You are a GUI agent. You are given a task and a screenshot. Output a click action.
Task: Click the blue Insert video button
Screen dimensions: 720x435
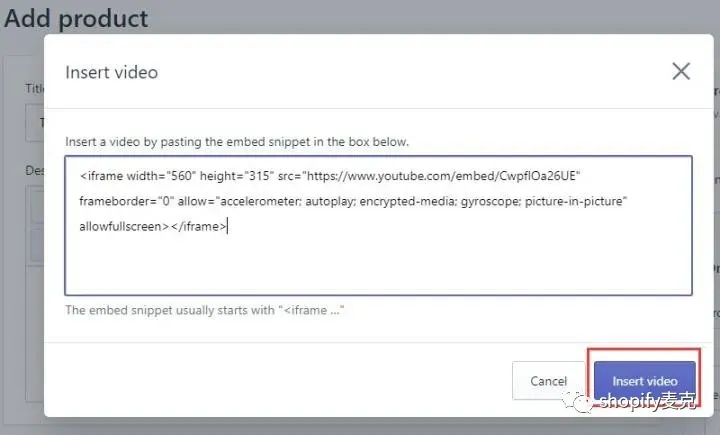pos(645,381)
